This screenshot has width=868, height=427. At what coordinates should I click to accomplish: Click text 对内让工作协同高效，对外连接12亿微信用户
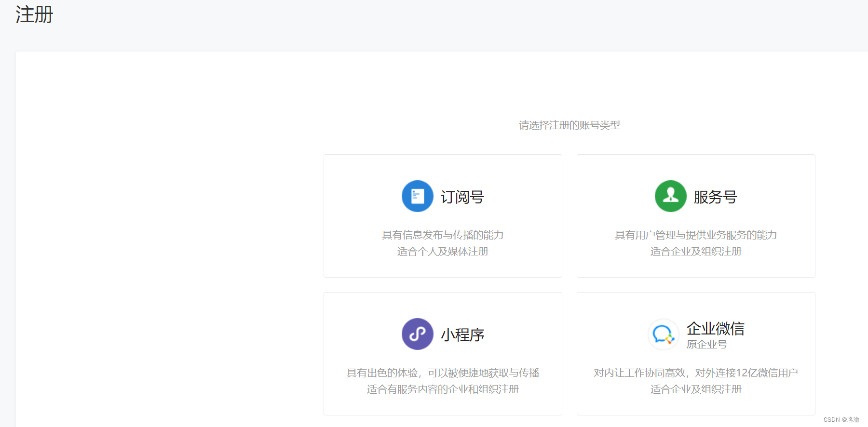tap(696, 373)
